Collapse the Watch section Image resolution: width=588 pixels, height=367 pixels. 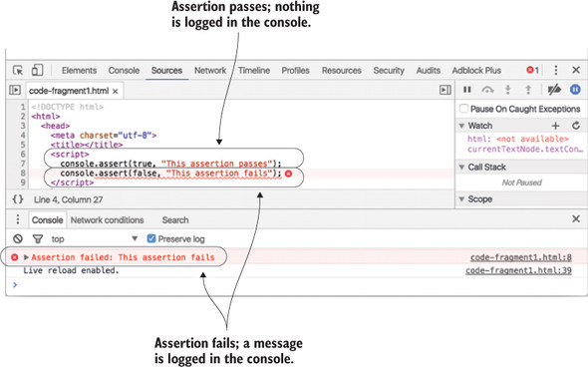point(461,126)
